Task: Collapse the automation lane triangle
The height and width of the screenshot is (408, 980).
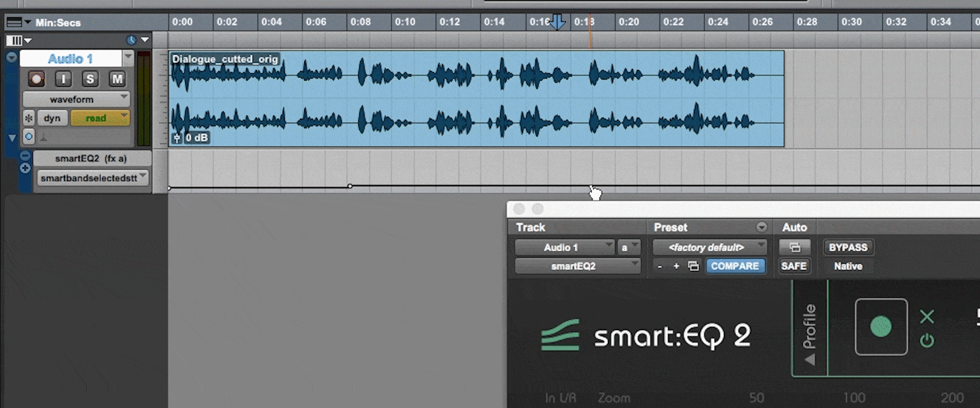Action: [x=12, y=138]
